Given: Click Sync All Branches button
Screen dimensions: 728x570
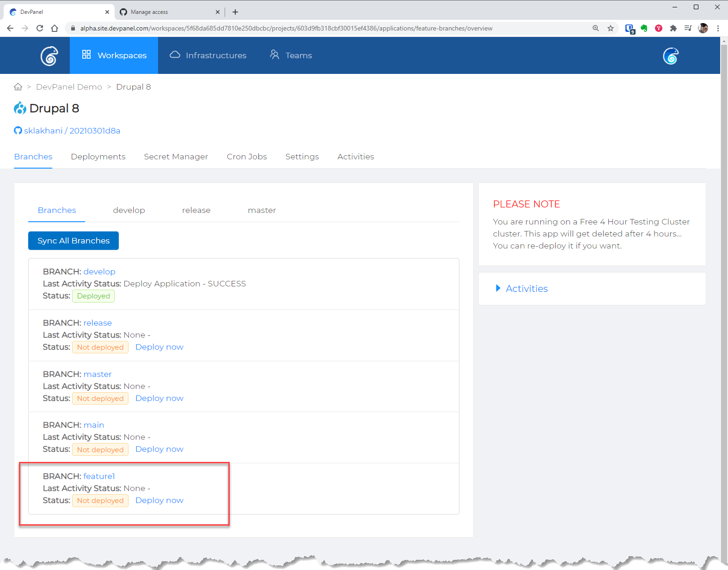Looking at the screenshot, I should [73, 241].
